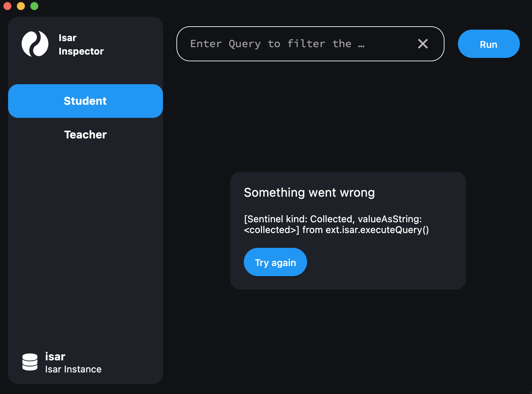The height and width of the screenshot is (394, 532).
Task: Click the green zoom window control
Action: coord(34,6)
